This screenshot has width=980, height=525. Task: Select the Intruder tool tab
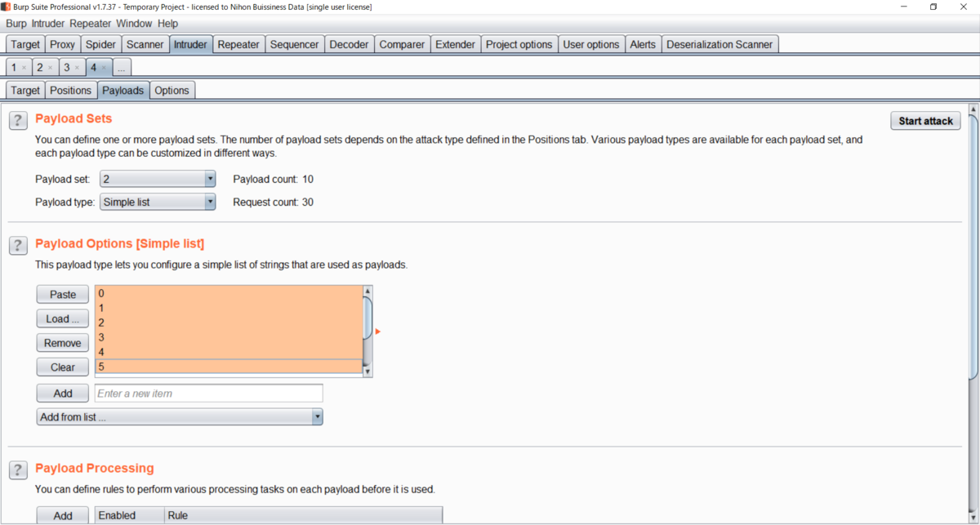(190, 44)
